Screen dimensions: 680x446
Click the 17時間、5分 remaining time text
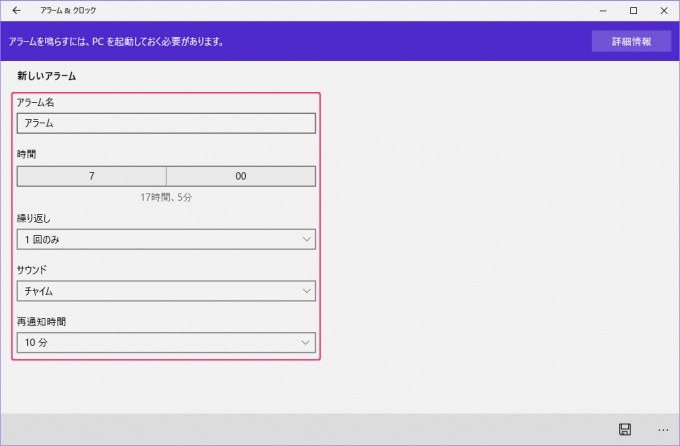pyautogui.click(x=166, y=197)
